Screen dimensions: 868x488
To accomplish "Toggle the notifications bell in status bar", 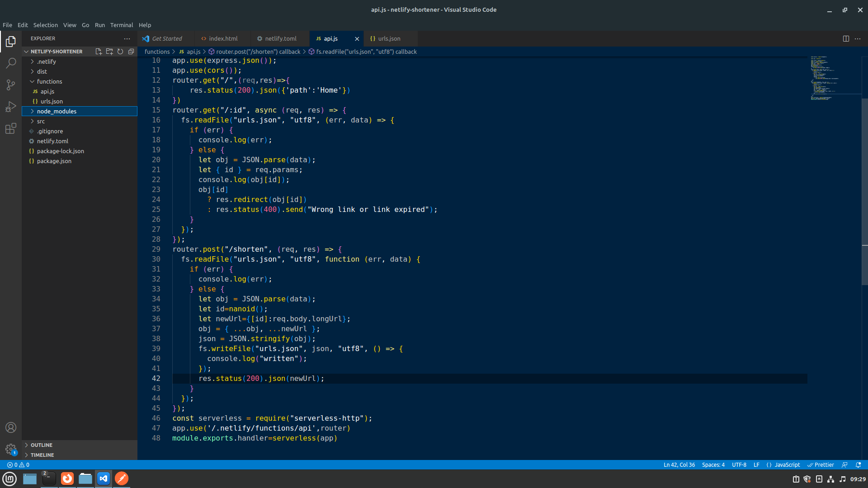I will coord(859,465).
